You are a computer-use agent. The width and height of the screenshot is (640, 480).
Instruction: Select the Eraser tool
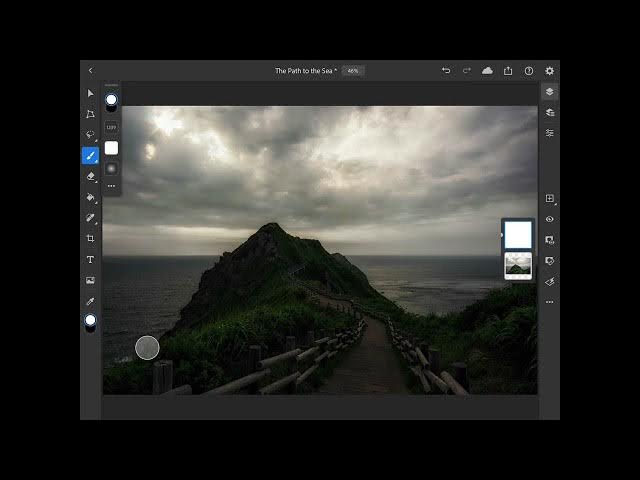90,176
